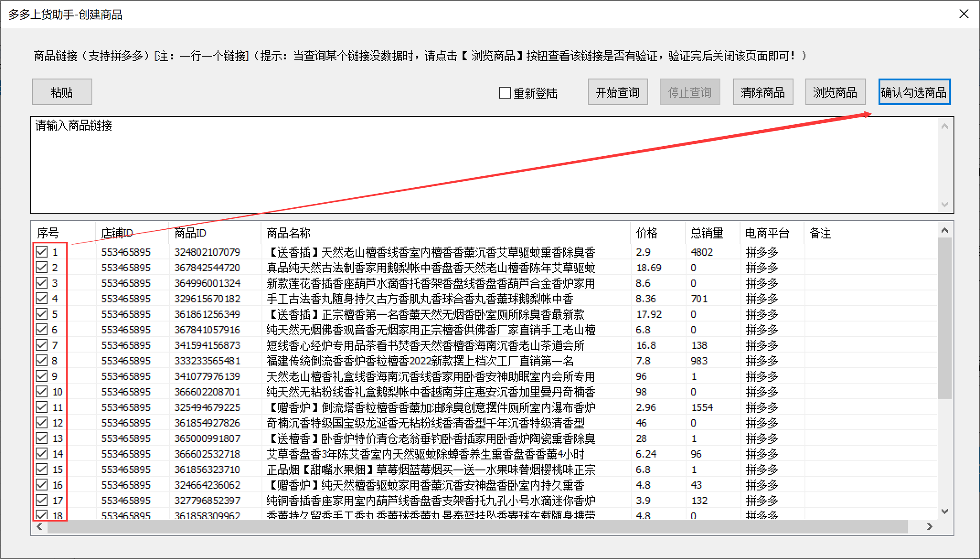Viewport: 980px width, 559px height.
Task: Click the horizontal scrollbar right arrow
Action: 929,527
